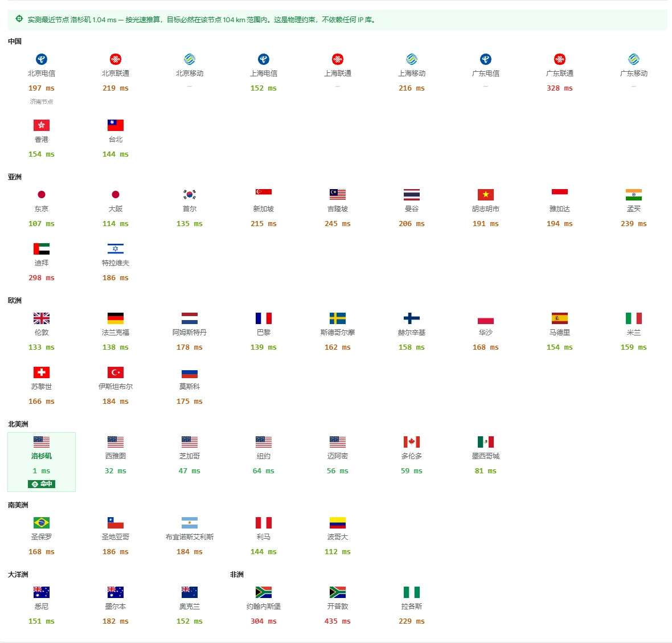Click the Vietnam flag above 胡志明市
This screenshot has width=672, height=643.
tap(486, 195)
